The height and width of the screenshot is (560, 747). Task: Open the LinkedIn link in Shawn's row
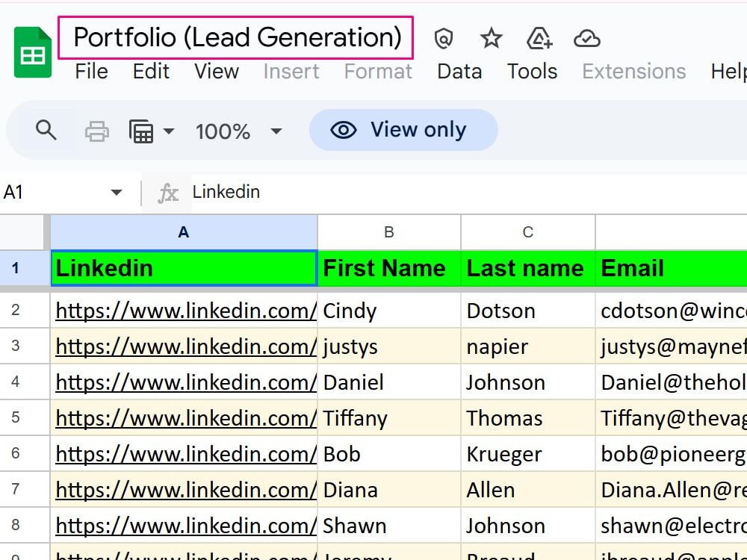pos(186,526)
